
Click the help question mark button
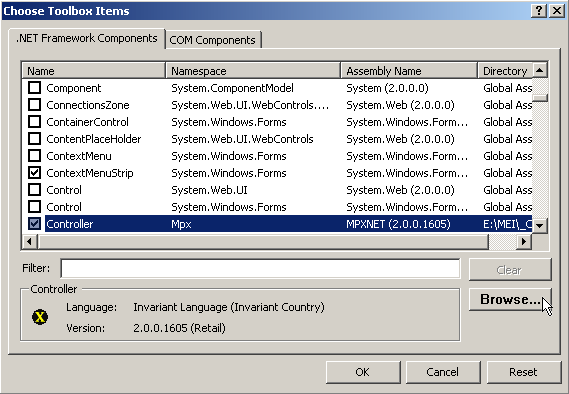pyautogui.click(x=539, y=11)
